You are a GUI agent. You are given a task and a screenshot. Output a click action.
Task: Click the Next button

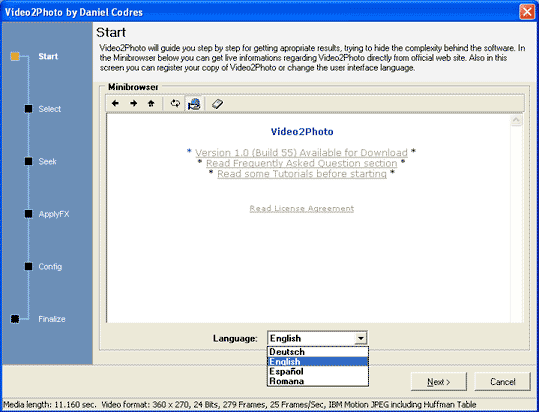(x=439, y=382)
